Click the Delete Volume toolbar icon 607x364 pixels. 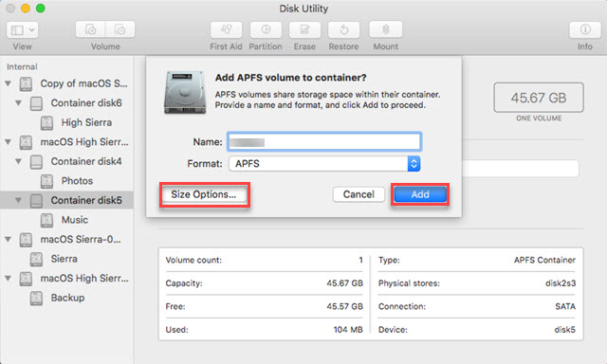(x=120, y=29)
